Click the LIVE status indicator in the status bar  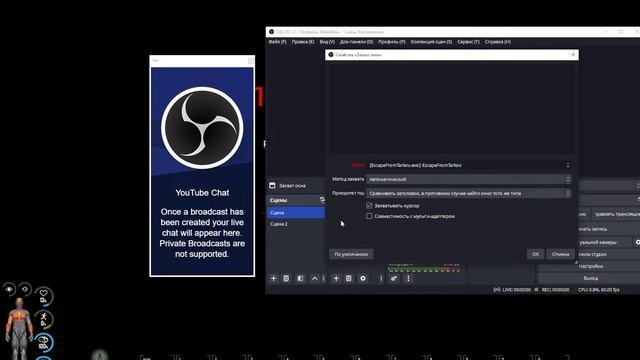pyautogui.click(x=513, y=290)
